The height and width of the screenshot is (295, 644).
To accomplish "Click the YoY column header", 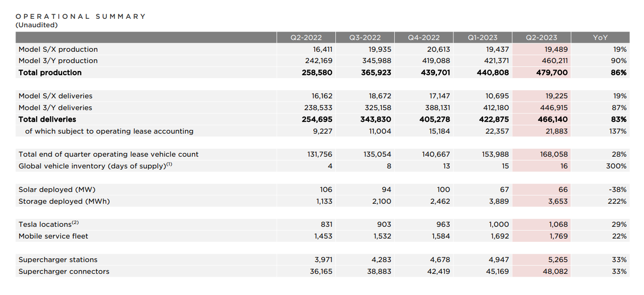I will coord(600,38).
